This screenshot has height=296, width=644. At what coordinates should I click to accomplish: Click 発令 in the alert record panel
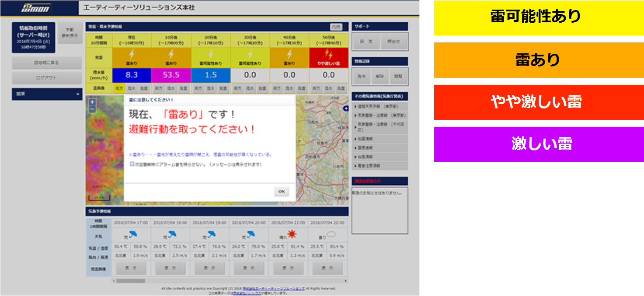pyautogui.click(x=361, y=76)
